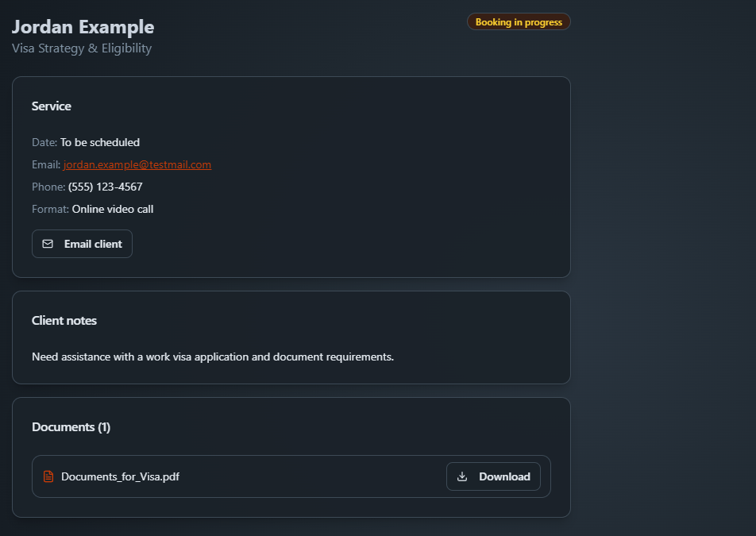Click the To be scheduled date value
Screen dimensions: 756x536
coord(100,143)
